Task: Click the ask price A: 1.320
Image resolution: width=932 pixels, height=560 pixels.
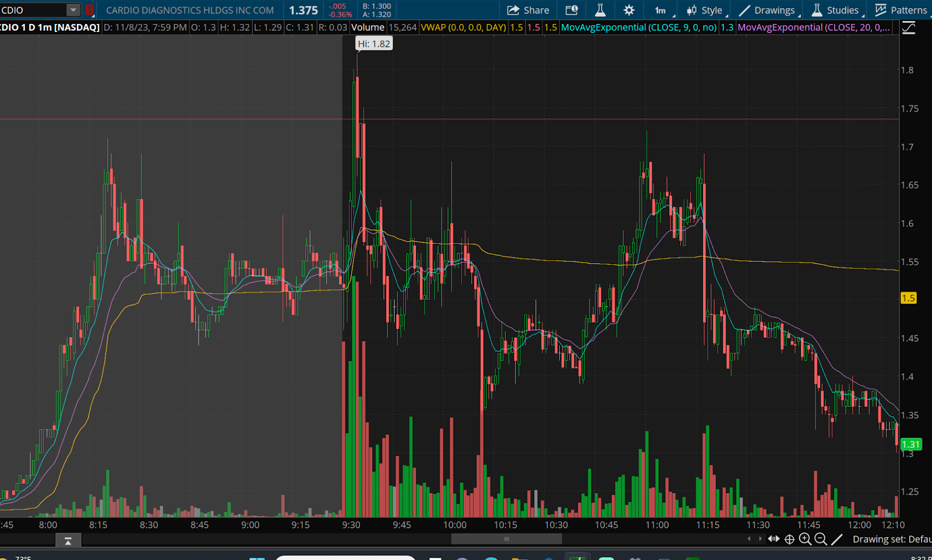Action: (x=377, y=15)
